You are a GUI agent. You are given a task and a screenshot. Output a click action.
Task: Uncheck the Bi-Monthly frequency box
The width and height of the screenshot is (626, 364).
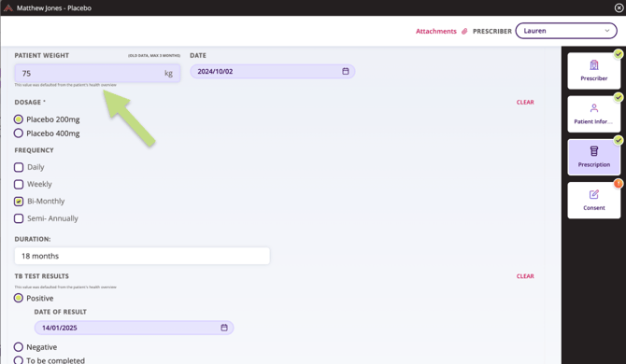19,202
